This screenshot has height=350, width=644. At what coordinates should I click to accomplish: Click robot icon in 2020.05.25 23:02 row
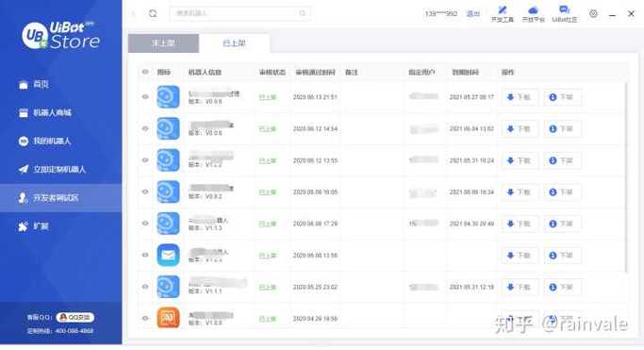pyautogui.click(x=169, y=287)
